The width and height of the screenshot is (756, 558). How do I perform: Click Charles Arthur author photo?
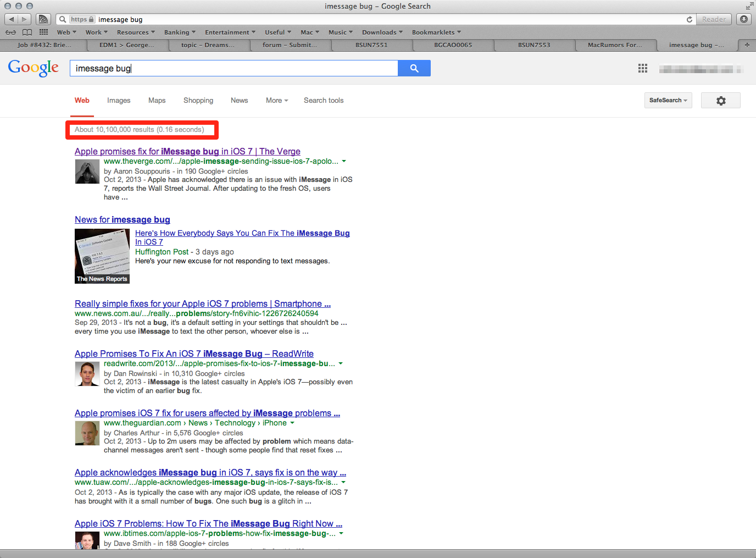click(87, 433)
